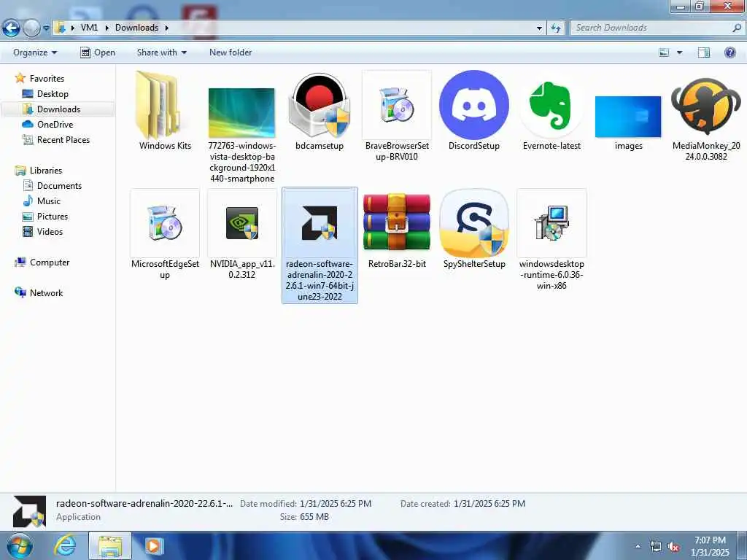Click the Date modified value 1/31/2025 6:25 PM
This screenshot has height=560, width=747.
(336, 503)
